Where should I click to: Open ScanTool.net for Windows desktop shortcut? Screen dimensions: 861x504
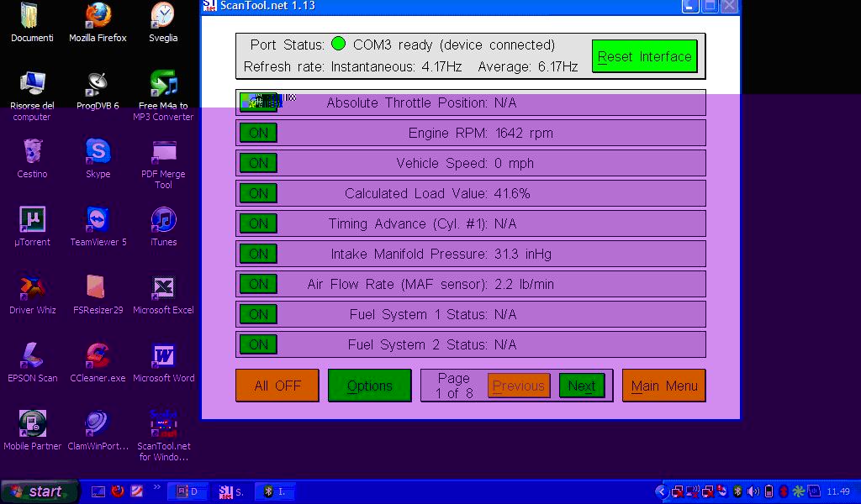coord(163,435)
